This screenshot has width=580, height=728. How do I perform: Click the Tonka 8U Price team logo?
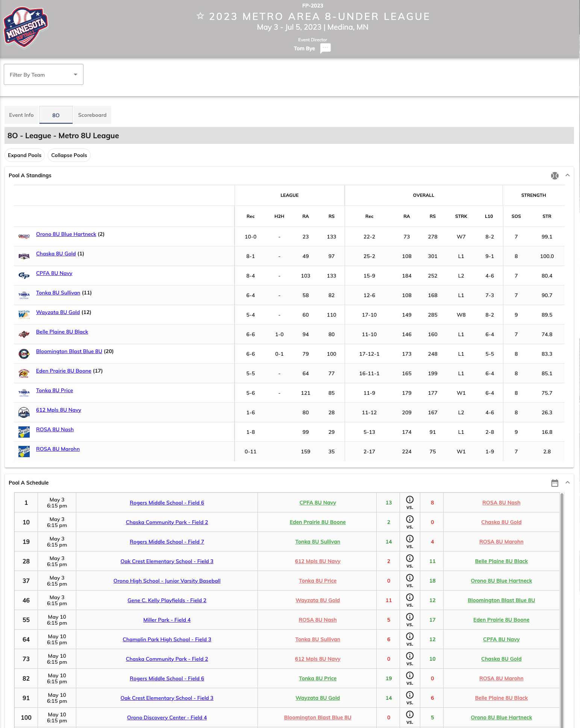pos(24,393)
